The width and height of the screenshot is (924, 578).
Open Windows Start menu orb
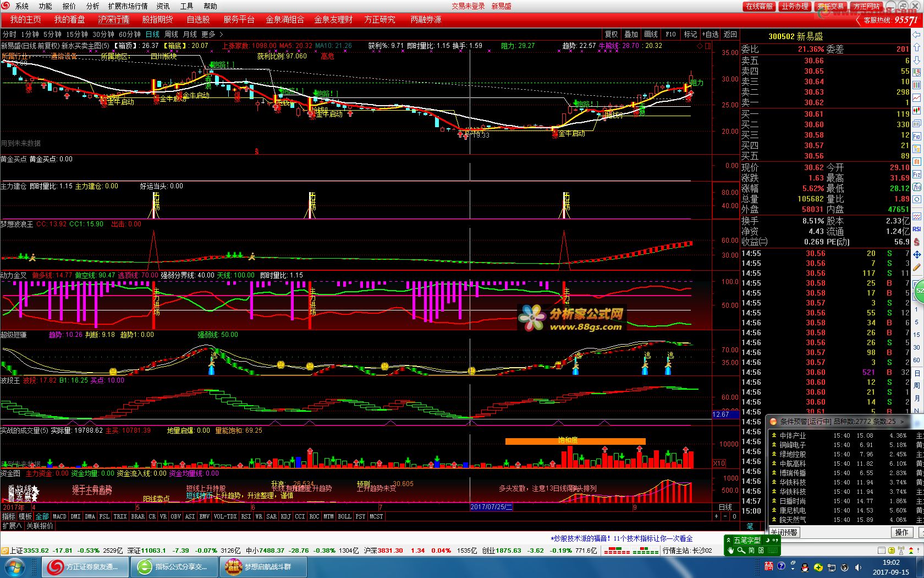coord(15,567)
